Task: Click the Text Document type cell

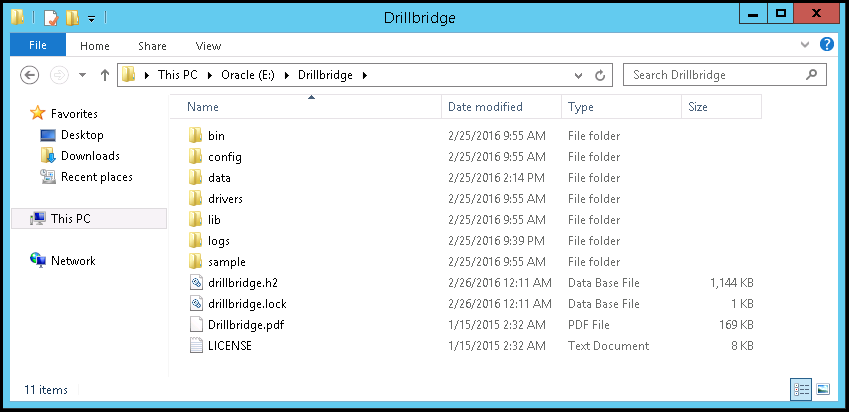Action: [609, 346]
